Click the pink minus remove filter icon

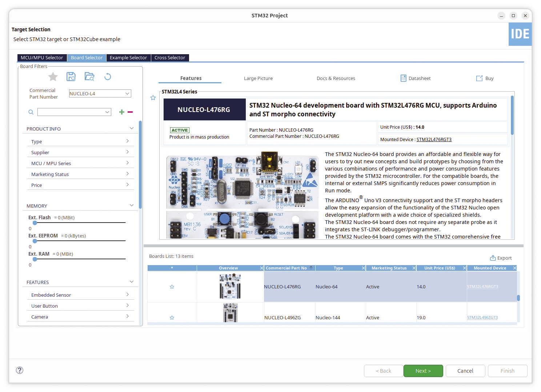130,112
